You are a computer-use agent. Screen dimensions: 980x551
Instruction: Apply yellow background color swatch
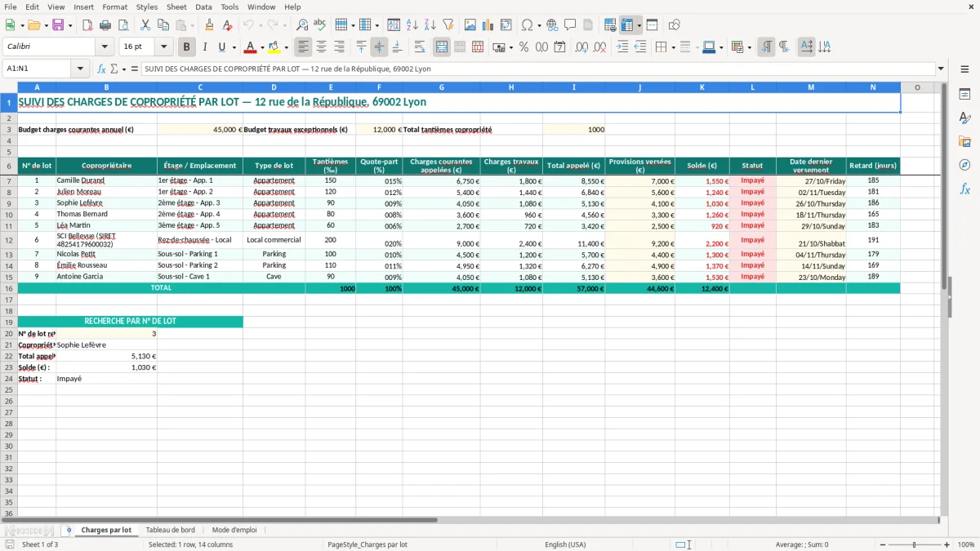(x=274, y=47)
